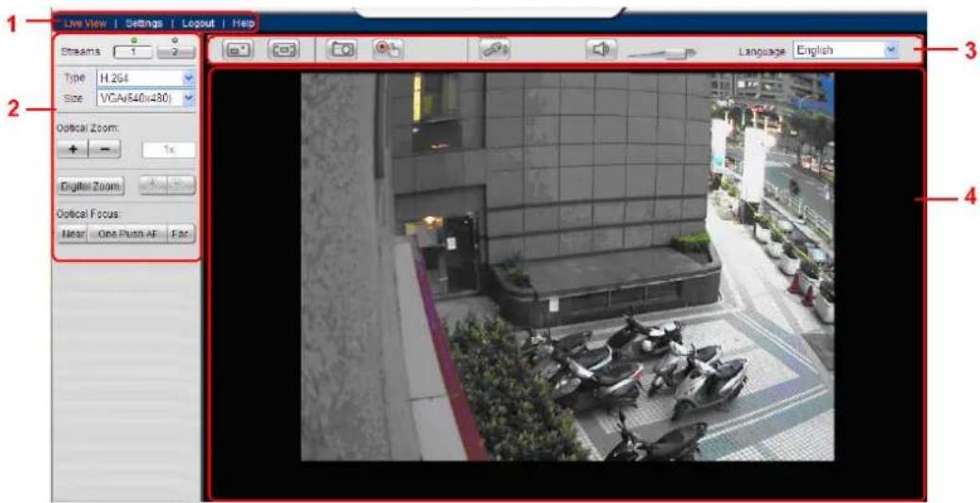Screen dimensions: 980x503
Task: Select stream 1 button
Action: (133, 53)
